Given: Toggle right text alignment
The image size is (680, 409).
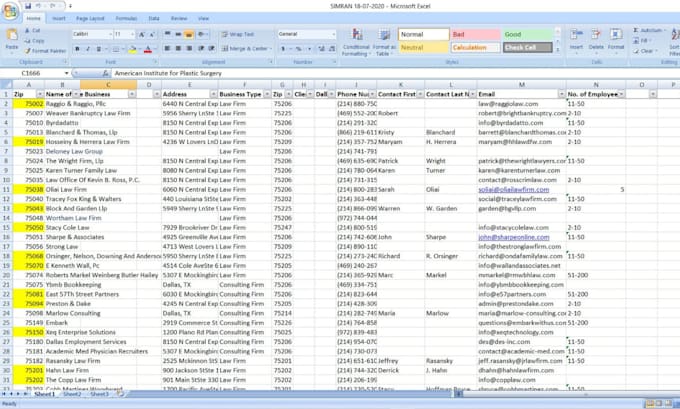Looking at the screenshot, I should 189,49.
